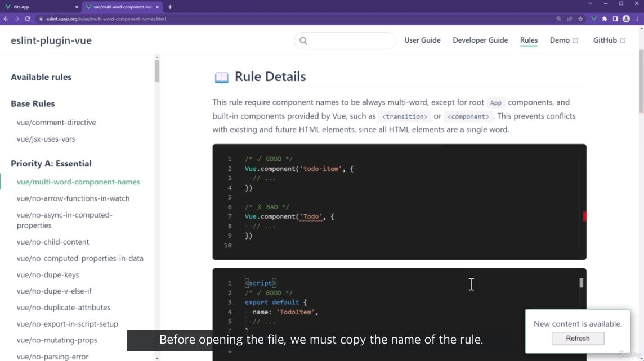Click the zoom magnifier icon in address bar
Screen dimensions: 644x361
pyautogui.click(x=558, y=19)
